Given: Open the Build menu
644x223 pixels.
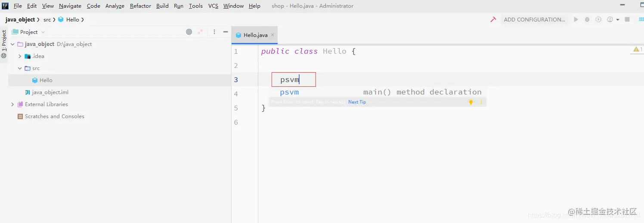Looking at the screenshot, I should click(x=162, y=6).
